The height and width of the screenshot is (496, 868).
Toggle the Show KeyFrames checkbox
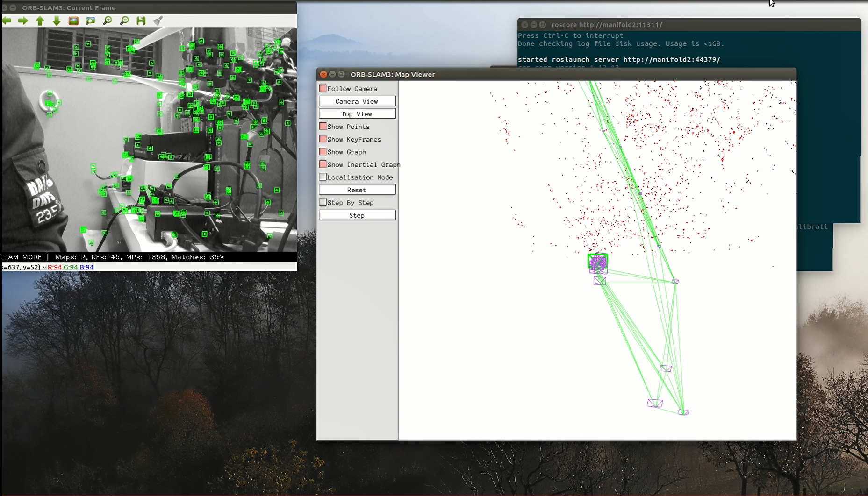point(323,139)
